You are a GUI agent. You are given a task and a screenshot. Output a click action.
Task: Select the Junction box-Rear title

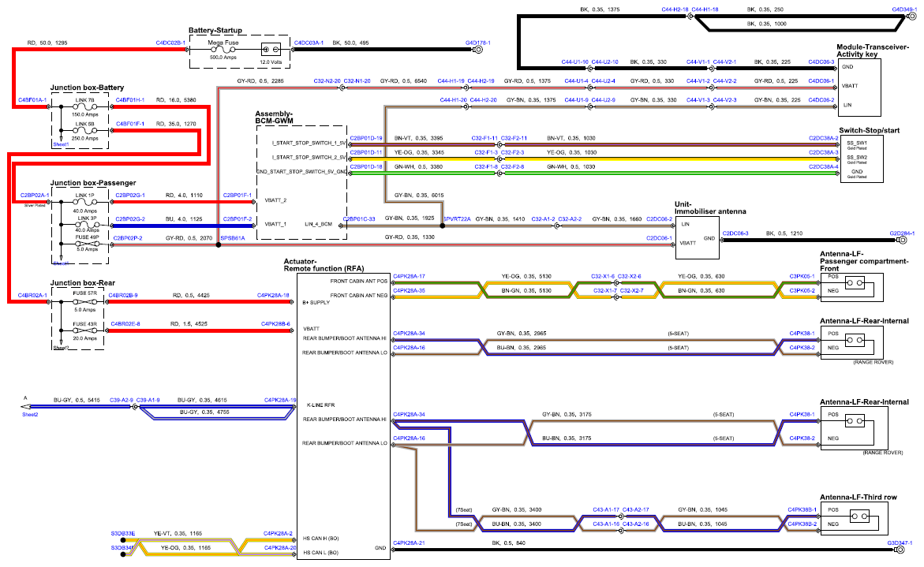tap(83, 283)
